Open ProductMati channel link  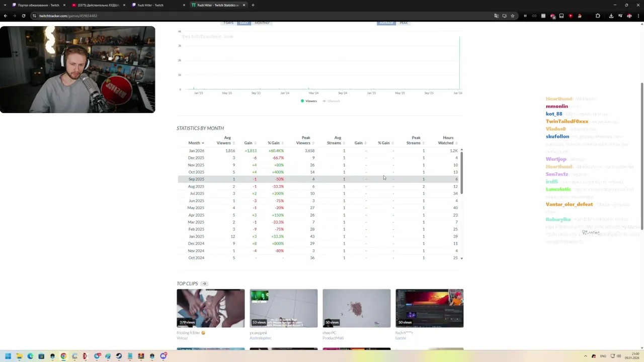(333, 338)
